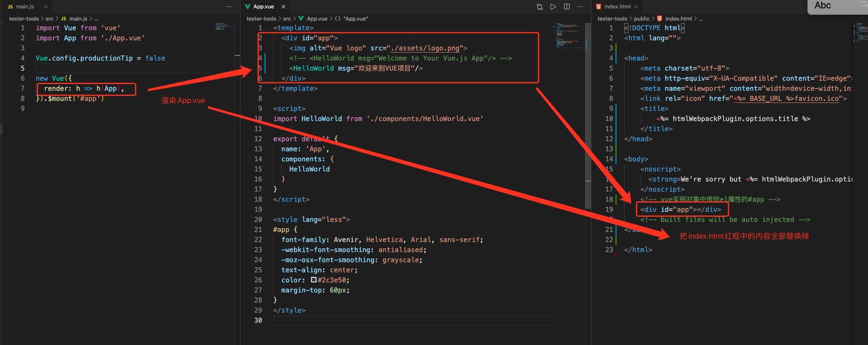Click the <!DOCTYPE html> line in index.html

pos(654,28)
